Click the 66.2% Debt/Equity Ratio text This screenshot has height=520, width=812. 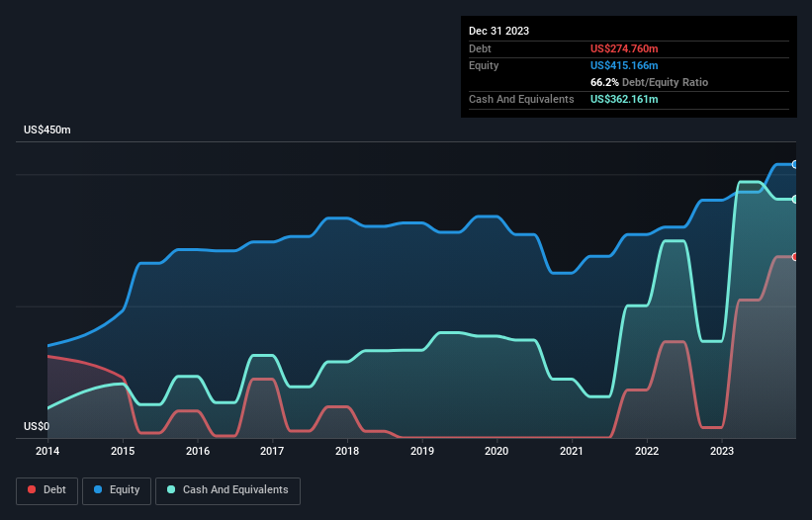tap(649, 82)
